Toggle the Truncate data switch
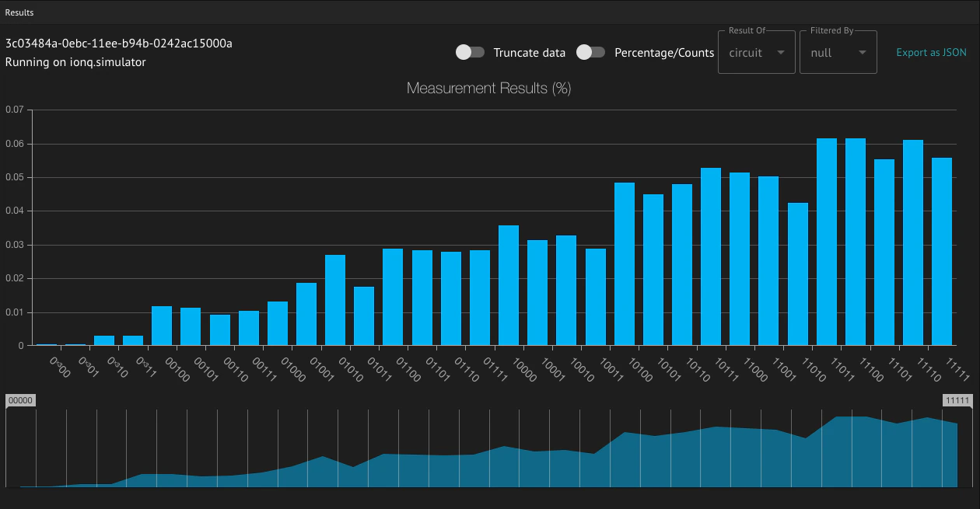The height and width of the screenshot is (509, 980). [470, 52]
